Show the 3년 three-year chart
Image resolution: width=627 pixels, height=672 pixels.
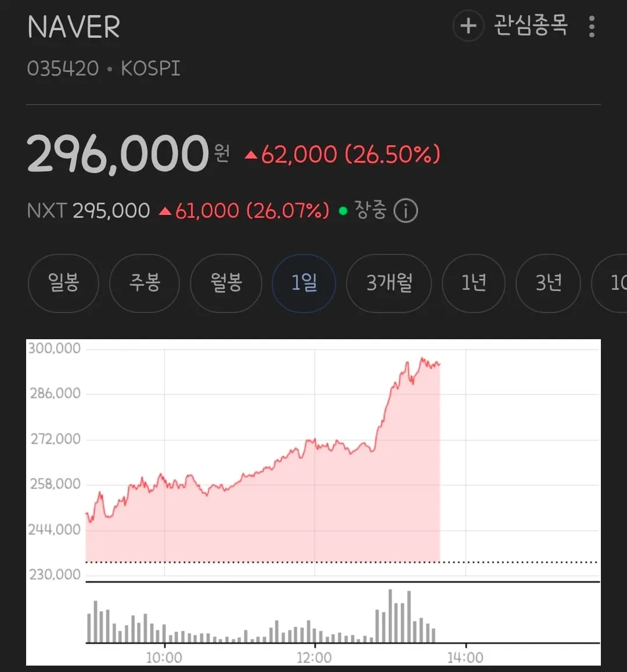(x=548, y=283)
